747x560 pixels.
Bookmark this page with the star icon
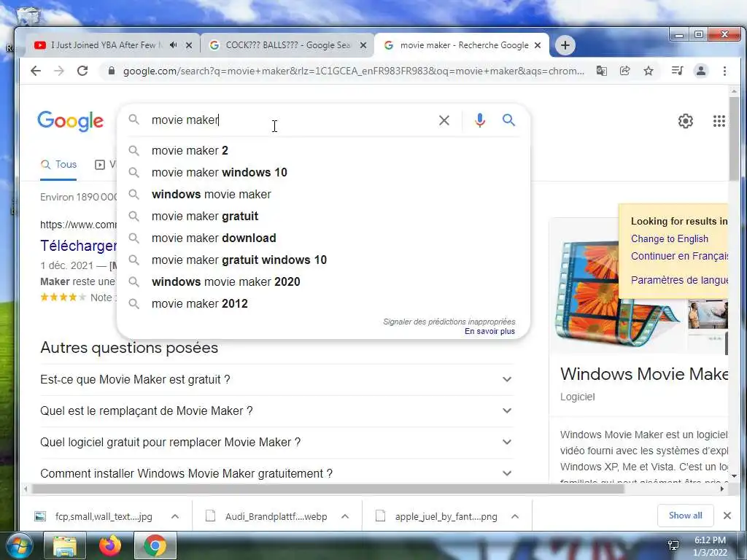click(x=649, y=71)
